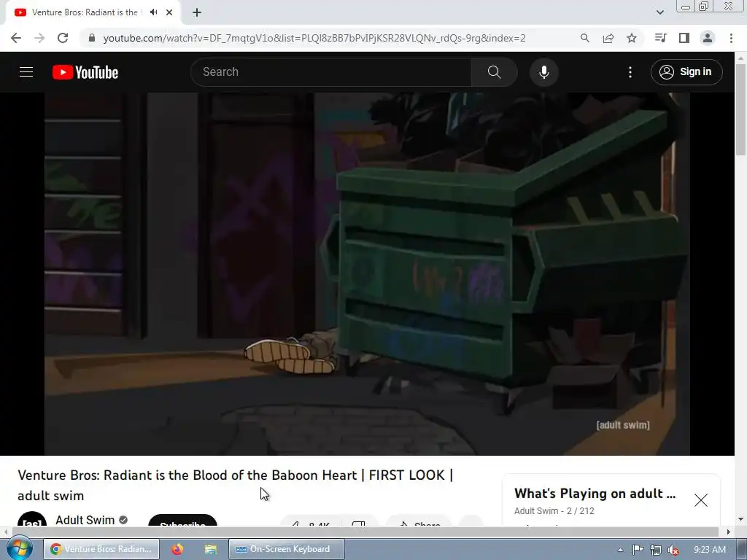Open the media controls icon in Chrome toolbar
Image resolution: width=747 pixels, height=560 pixels.
[661, 38]
